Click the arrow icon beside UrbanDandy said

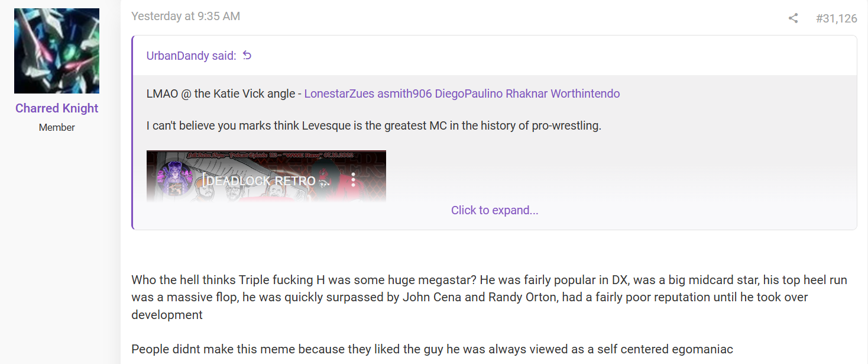coord(247,55)
